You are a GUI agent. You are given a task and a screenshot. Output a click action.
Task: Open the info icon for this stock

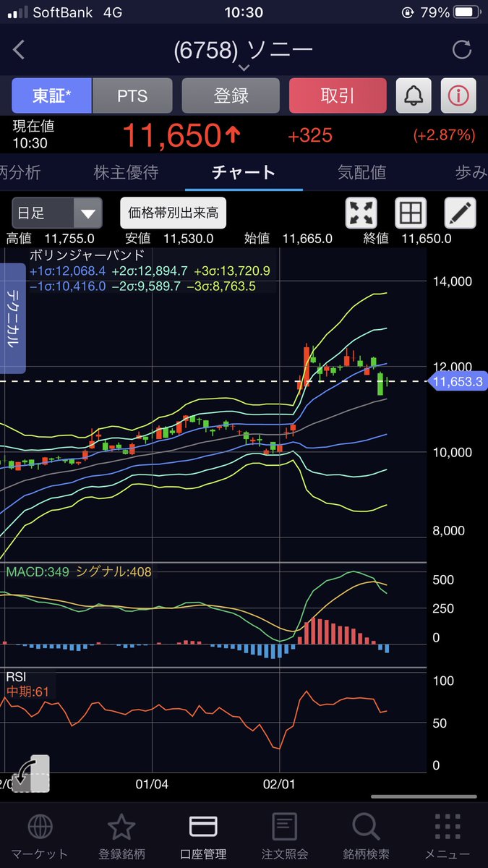coord(458,95)
